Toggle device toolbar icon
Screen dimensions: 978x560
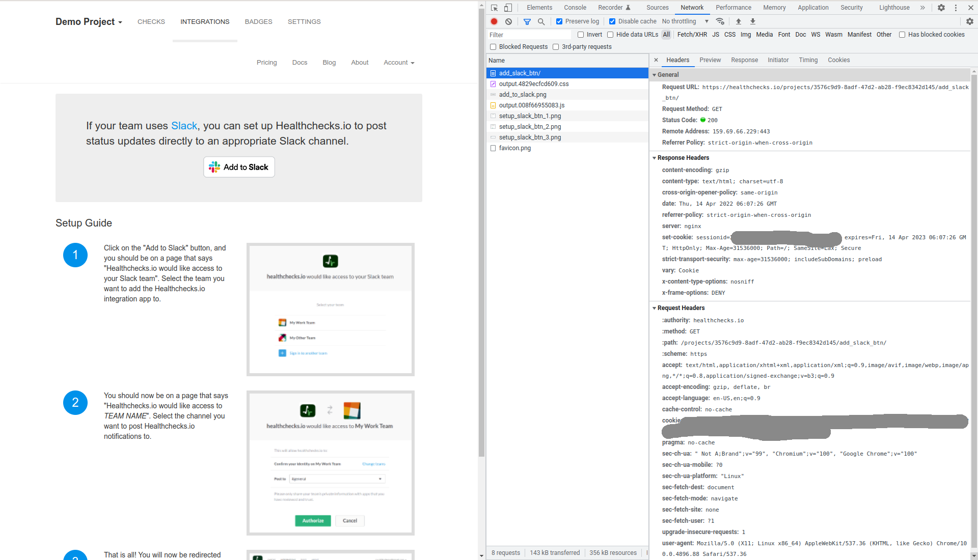508,8
